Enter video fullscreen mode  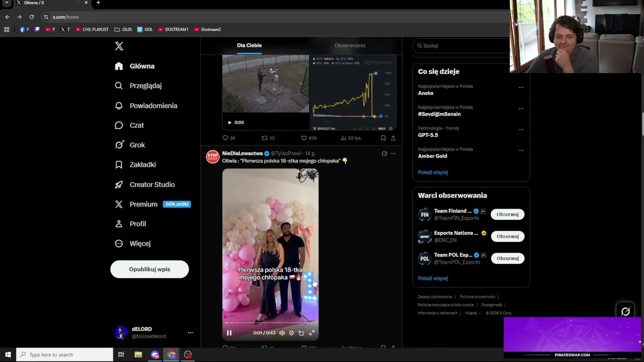pos(311,333)
